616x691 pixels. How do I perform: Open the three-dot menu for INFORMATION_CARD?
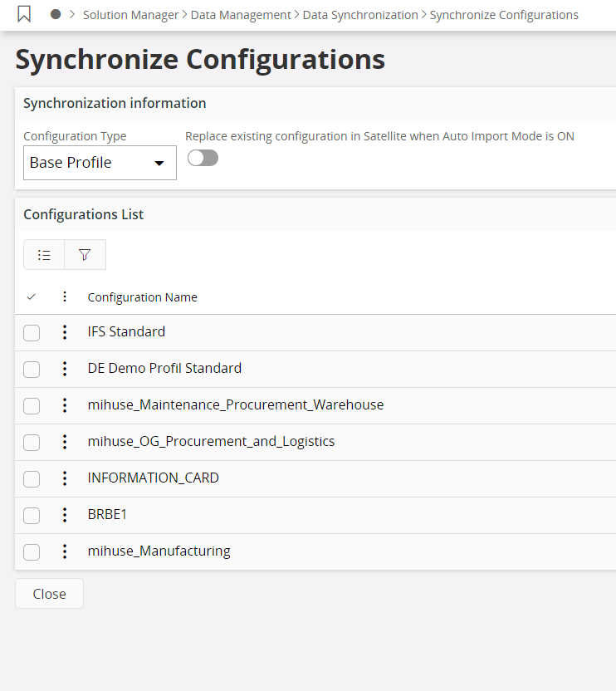65,478
